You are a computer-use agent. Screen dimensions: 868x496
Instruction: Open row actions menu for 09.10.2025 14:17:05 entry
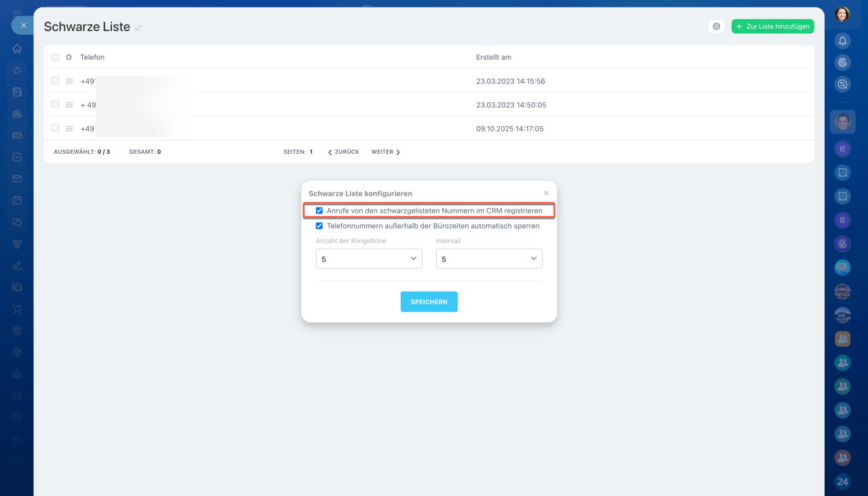[x=68, y=129]
